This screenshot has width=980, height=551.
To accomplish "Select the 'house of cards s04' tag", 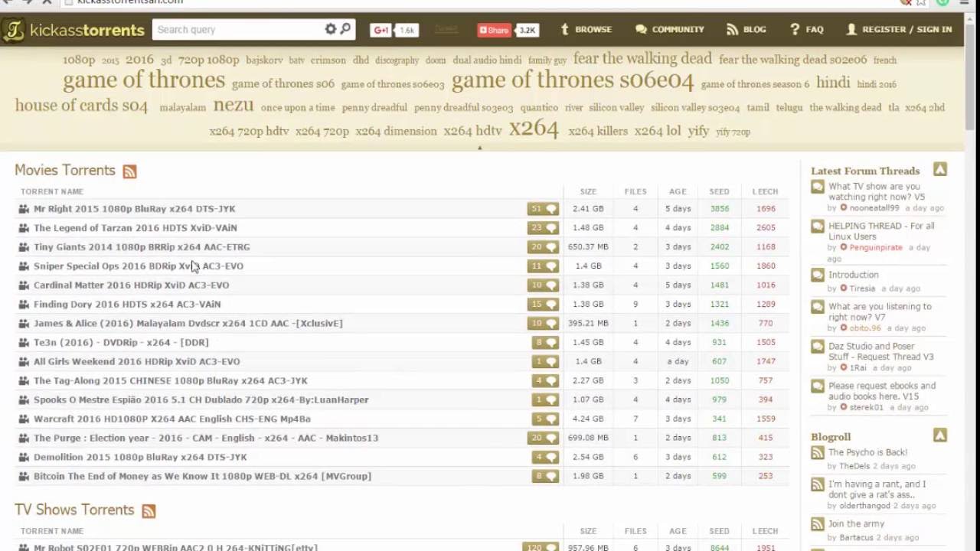I will [x=81, y=105].
